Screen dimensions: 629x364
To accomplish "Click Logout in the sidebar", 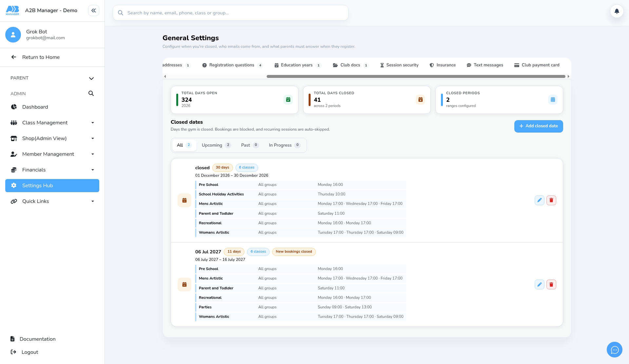I will (25, 352).
